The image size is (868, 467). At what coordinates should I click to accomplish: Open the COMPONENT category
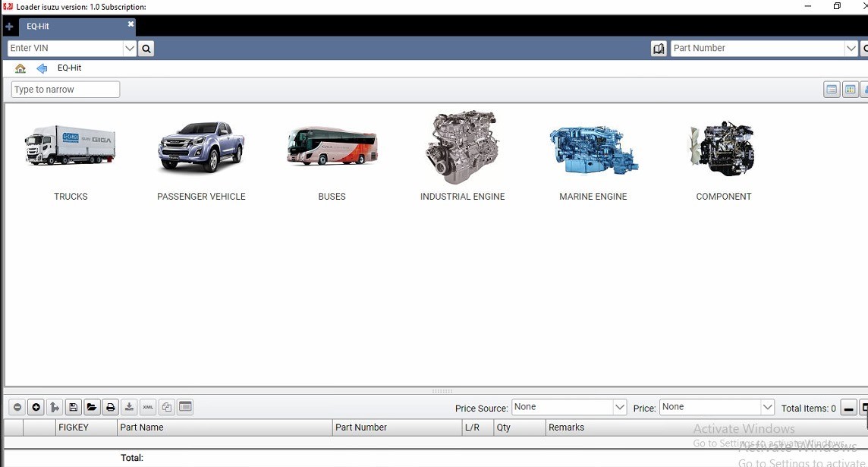[x=722, y=148]
